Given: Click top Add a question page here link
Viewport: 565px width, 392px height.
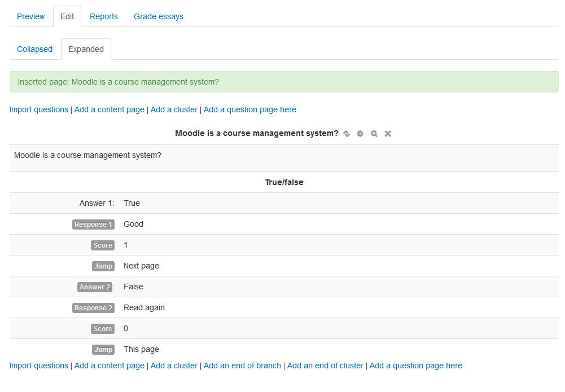Looking at the screenshot, I should 250,109.
